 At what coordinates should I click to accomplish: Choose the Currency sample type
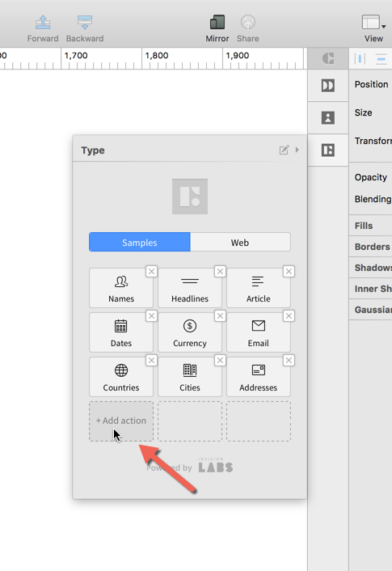click(x=190, y=332)
